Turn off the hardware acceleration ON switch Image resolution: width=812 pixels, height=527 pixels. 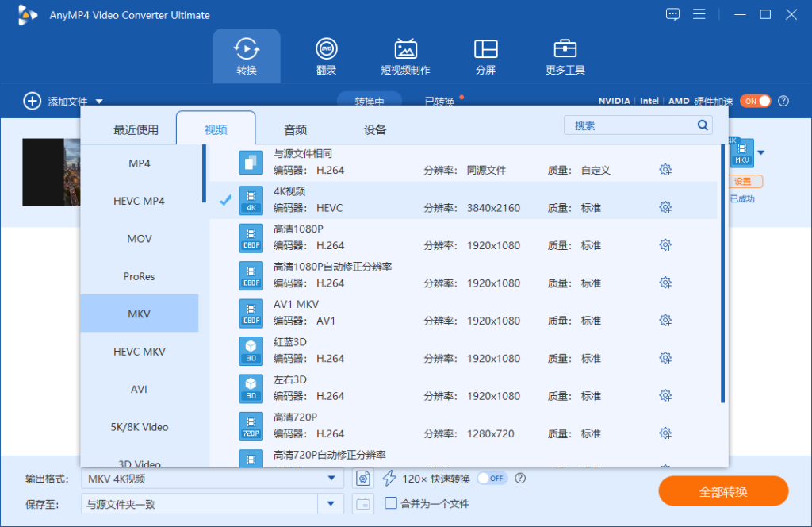coord(755,101)
